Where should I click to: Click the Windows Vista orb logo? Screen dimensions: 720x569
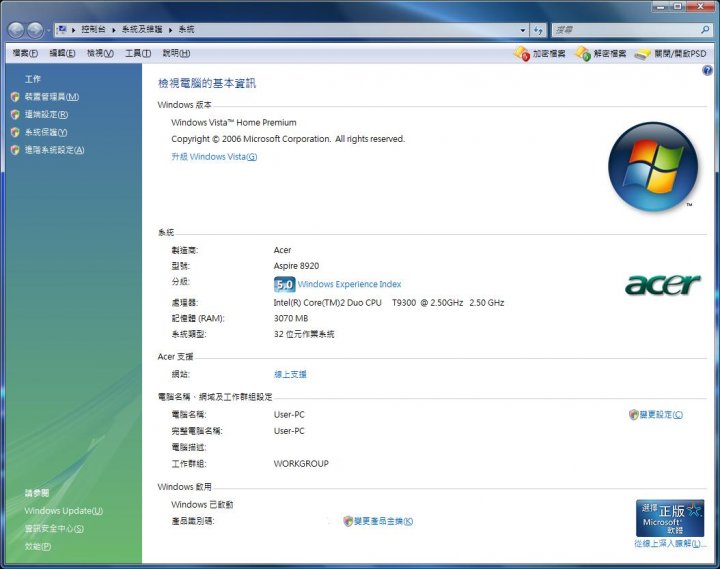[652, 166]
